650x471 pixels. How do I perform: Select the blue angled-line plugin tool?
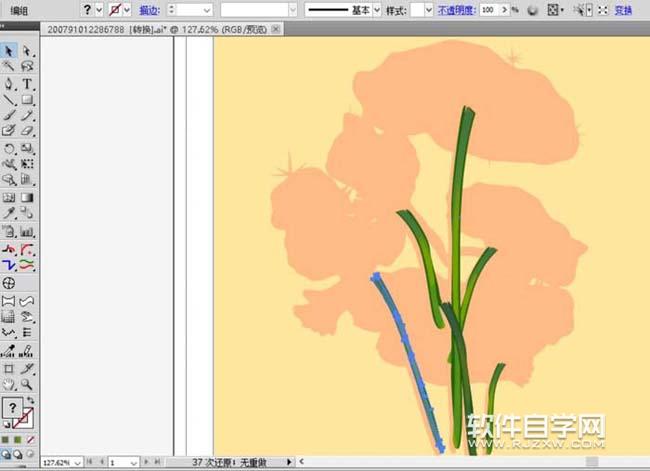(9, 265)
